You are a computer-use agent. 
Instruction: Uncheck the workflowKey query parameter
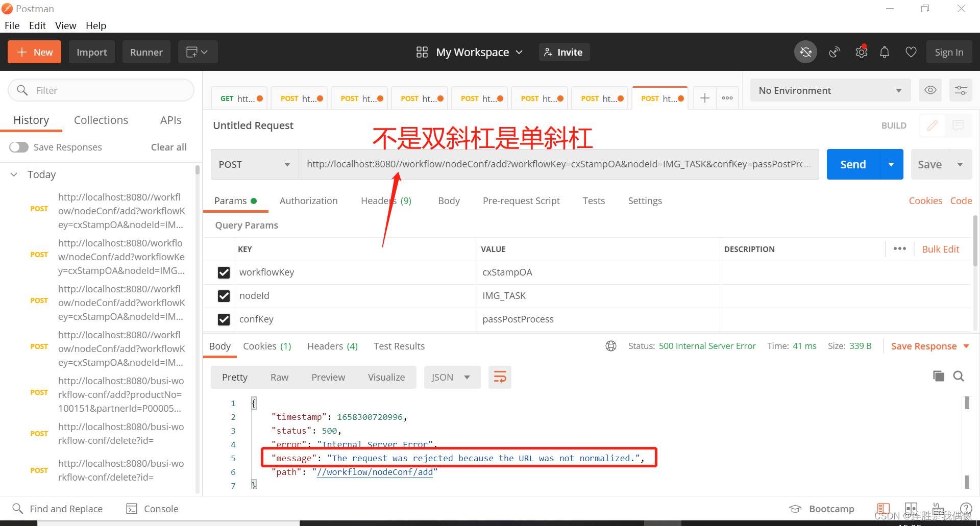[x=224, y=272]
